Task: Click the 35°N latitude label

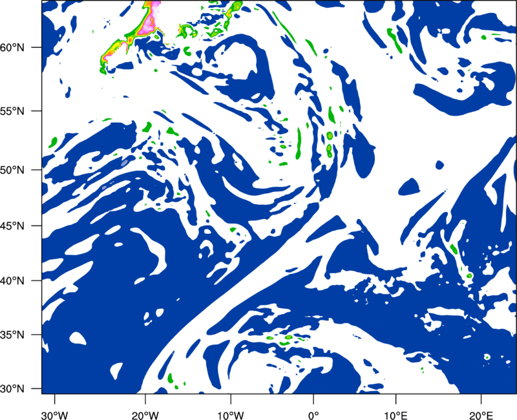Action: pos(12,335)
